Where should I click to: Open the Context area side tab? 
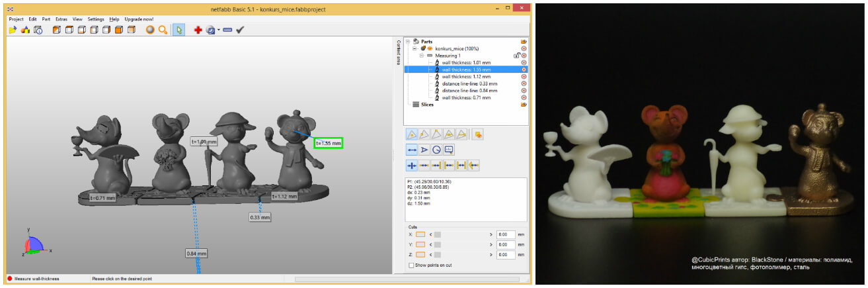tap(398, 52)
